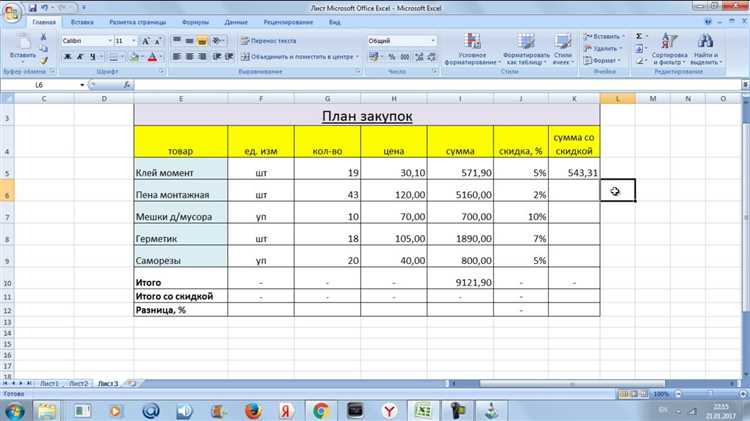Select the Format Painter brush icon

point(44,58)
